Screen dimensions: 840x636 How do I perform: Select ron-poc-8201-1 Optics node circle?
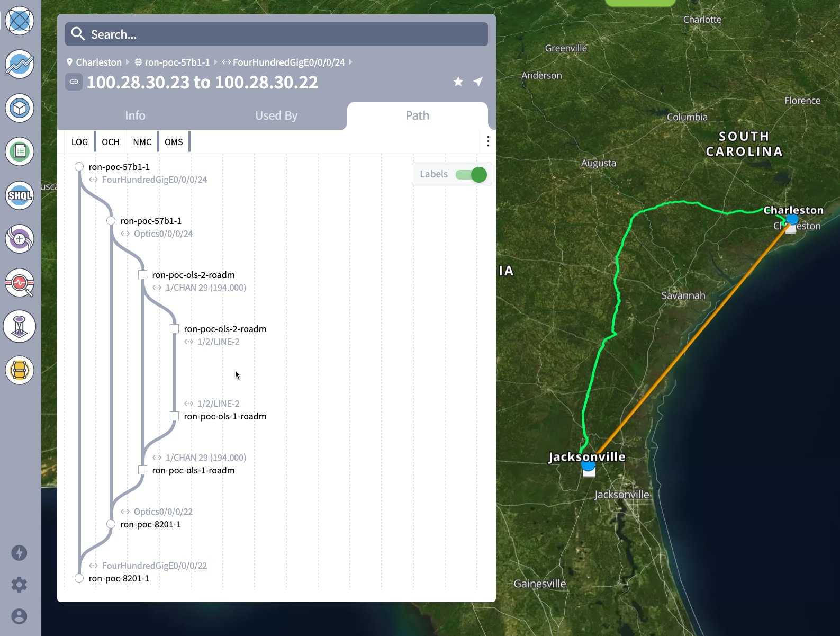tap(111, 524)
